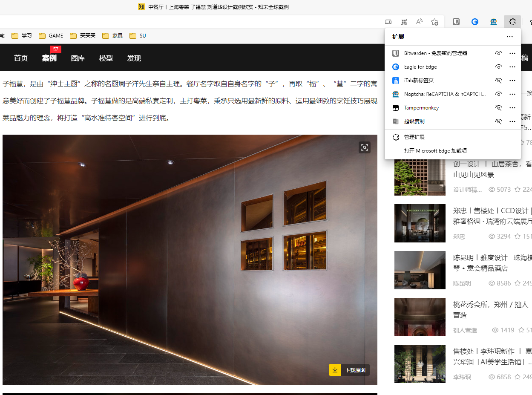Open the SU bookmarks folder
Image resolution: width=532 pixels, height=395 pixels.
138,36
